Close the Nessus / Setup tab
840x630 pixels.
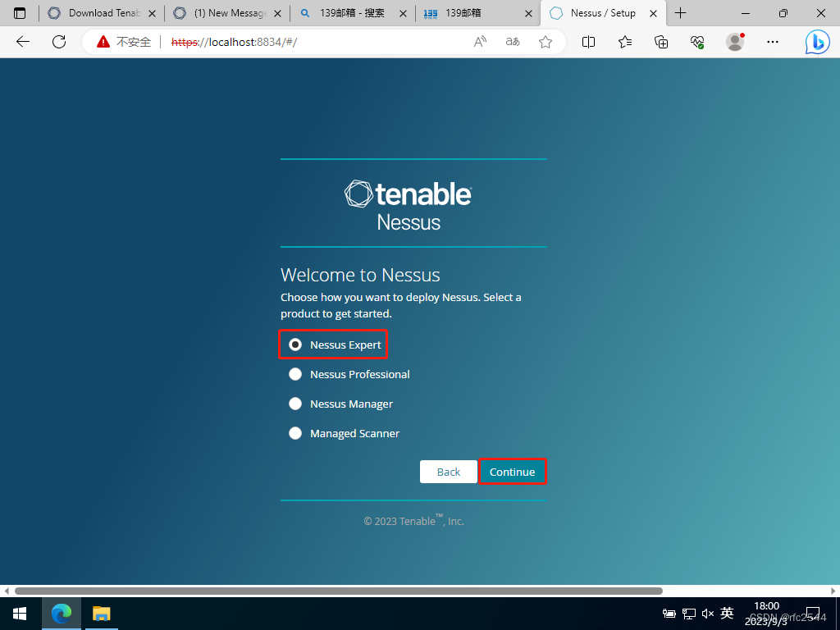point(653,13)
